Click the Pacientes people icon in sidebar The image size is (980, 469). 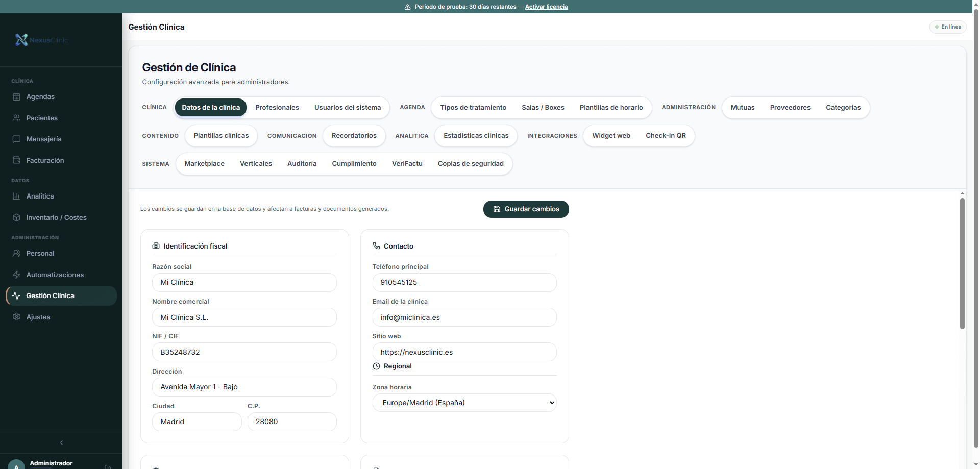pos(16,118)
